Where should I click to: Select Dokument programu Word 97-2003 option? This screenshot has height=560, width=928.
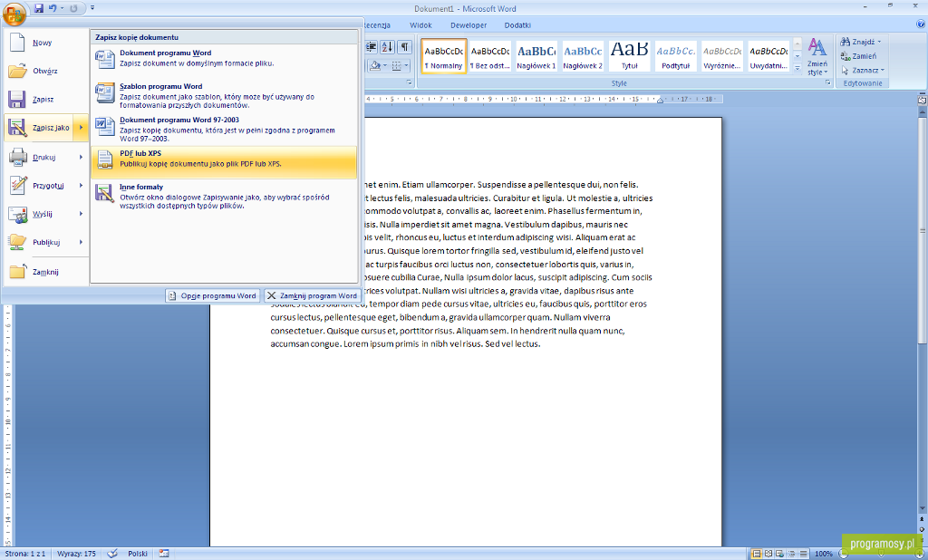(x=225, y=129)
